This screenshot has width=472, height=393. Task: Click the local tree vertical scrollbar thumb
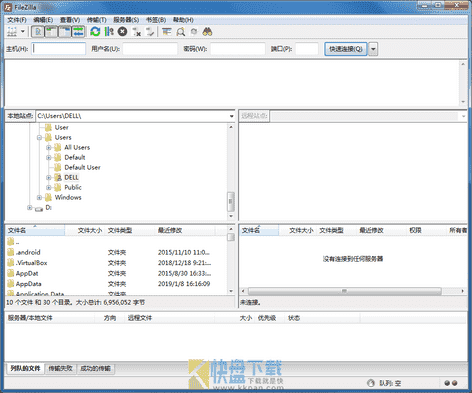(x=231, y=202)
